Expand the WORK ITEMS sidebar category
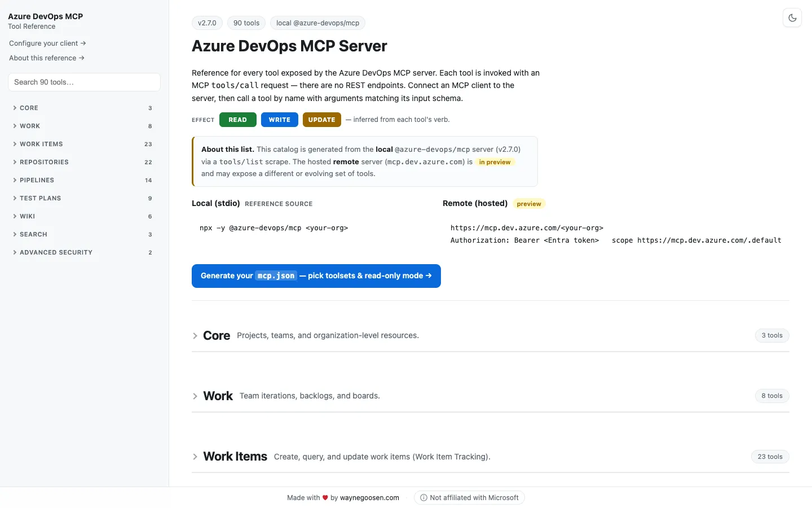The height and width of the screenshot is (508, 812). 84,144
